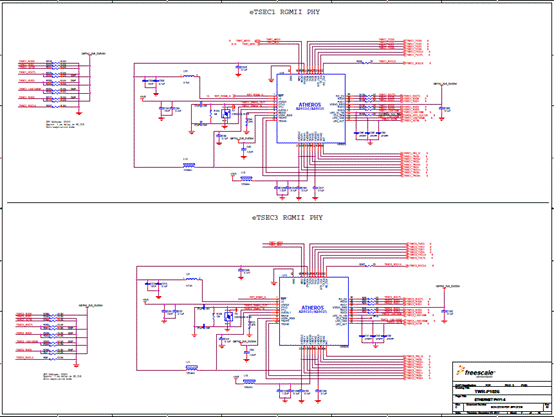Click the eTSEC1 RGMII PHY section title
Viewport: 554px width, 417px height.
point(285,12)
